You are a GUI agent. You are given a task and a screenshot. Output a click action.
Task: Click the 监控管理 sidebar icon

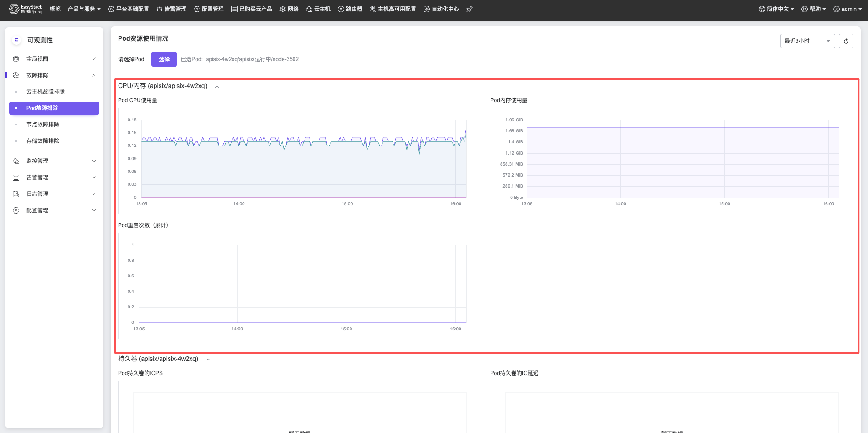(16, 161)
